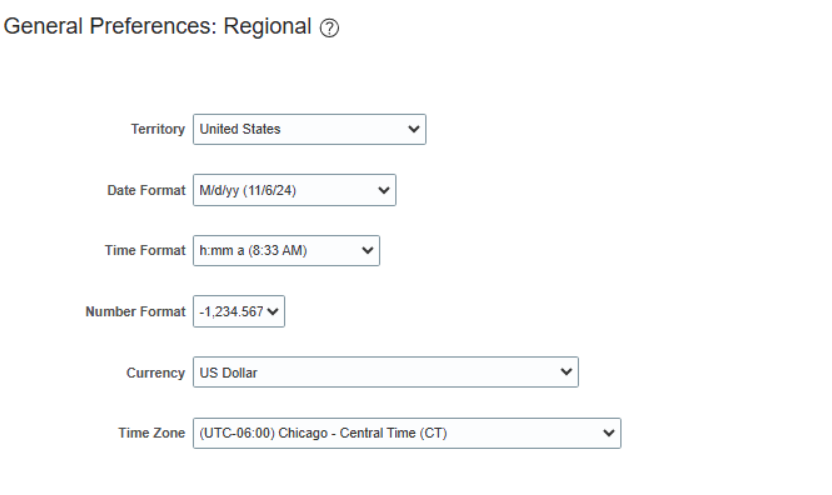Open the M/d/yy (11/6/24) date format list
This screenshot has height=495, width=832.
coord(294,190)
